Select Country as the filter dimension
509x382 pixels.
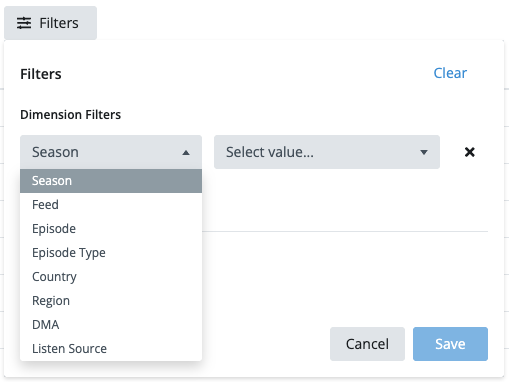point(111,277)
